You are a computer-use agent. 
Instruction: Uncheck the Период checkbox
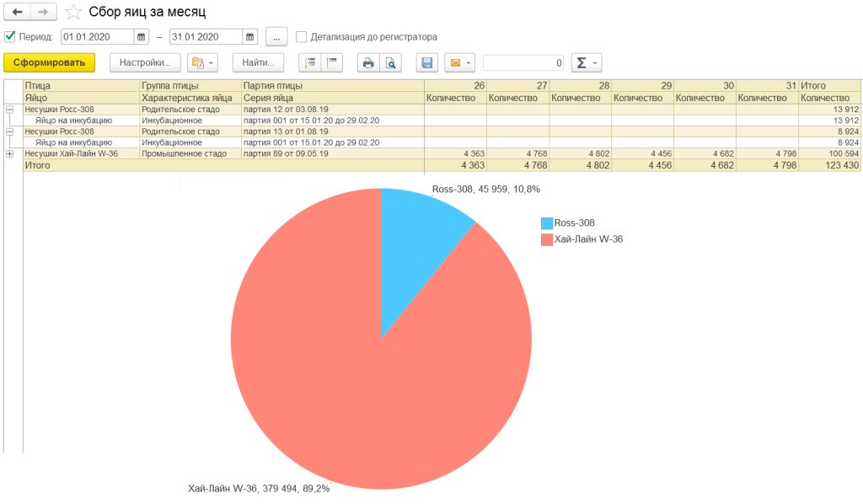coord(10,37)
